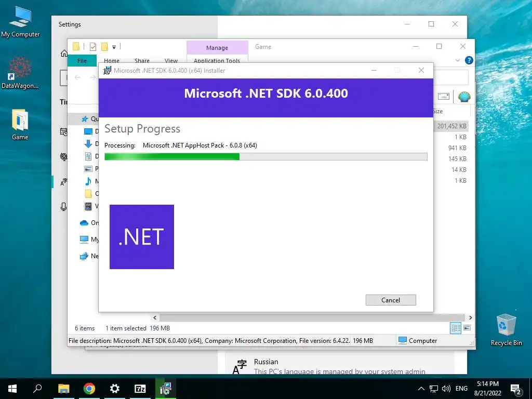Click the Computer zone in Explorer status bar
Viewport: 532px width, 399px height.
coord(418,341)
